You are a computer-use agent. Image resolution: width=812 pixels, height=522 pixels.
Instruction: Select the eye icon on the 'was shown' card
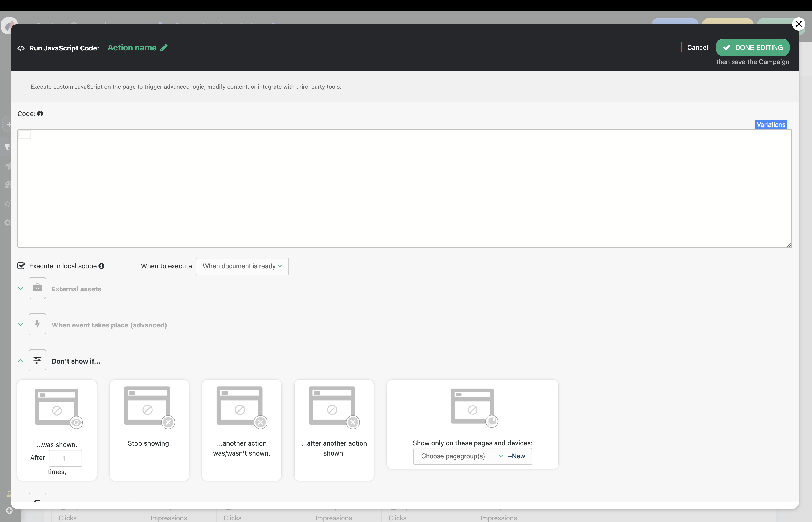tap(76, 422)
